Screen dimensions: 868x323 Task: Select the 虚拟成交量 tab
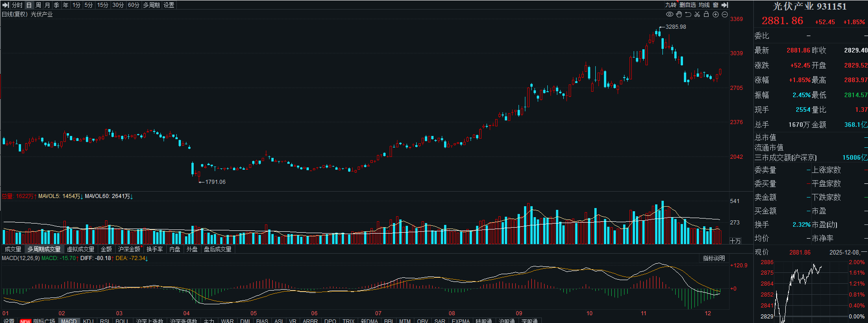pos(80,249)
